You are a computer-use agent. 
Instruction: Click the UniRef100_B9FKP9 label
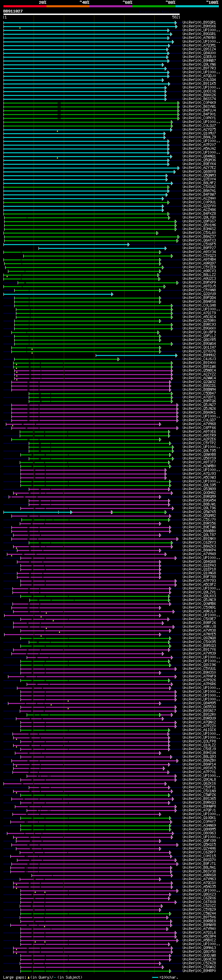point(199,283)
